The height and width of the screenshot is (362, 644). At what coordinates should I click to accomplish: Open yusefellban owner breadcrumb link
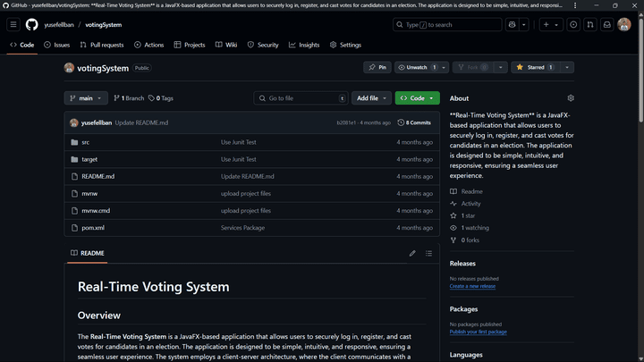(59, 25)
